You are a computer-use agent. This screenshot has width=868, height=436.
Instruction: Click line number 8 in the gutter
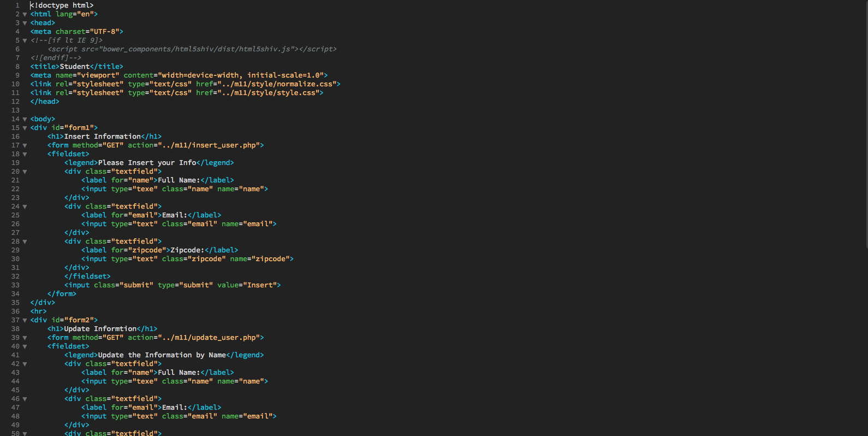pos(17,67)
